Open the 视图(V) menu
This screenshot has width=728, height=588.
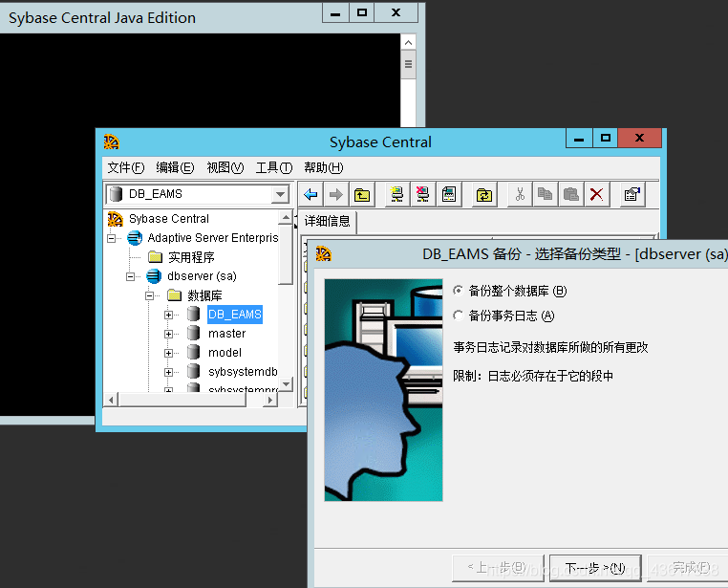(x=225, y=167)
